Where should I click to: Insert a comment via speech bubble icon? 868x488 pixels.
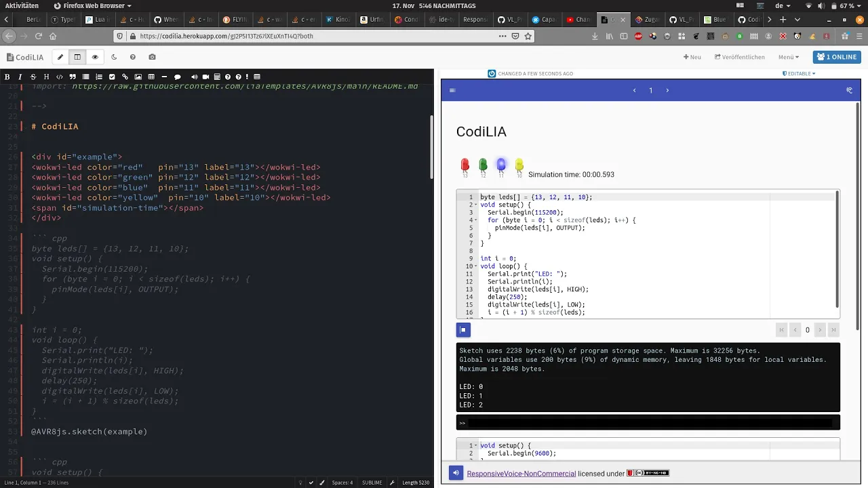(x=178, y=77)
